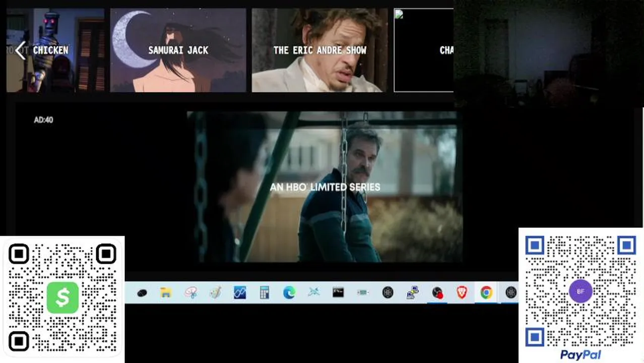Open the Command Prompt taskbar icon
Screen dimensions: 644x363
coord(338,292)
